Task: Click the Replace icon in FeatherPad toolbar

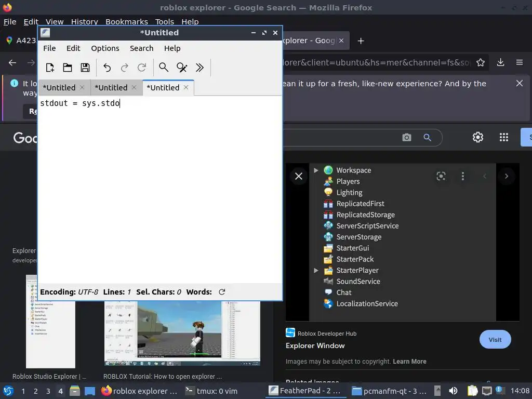Action: [x=181, y=68]
